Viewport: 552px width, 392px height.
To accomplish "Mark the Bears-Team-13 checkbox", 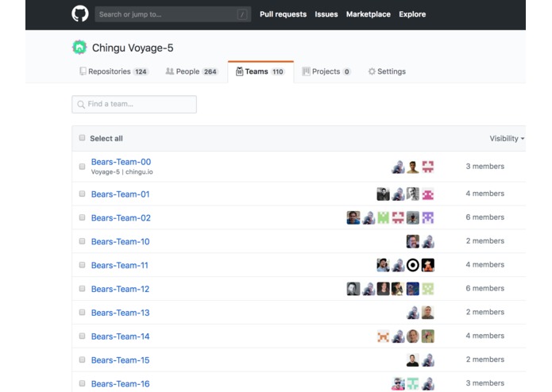I will [82, 312].
